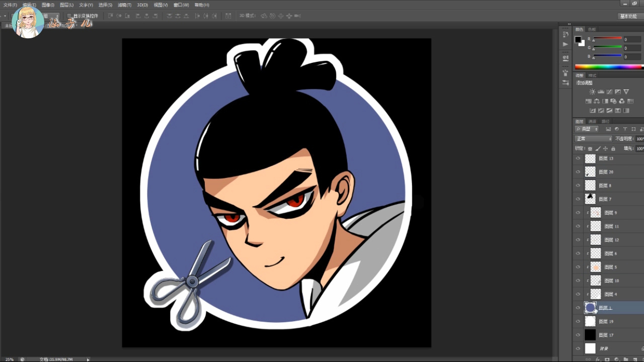Open Actions panel play icon in dock
The width and height of the screenshot is (644, 362).
566,44
